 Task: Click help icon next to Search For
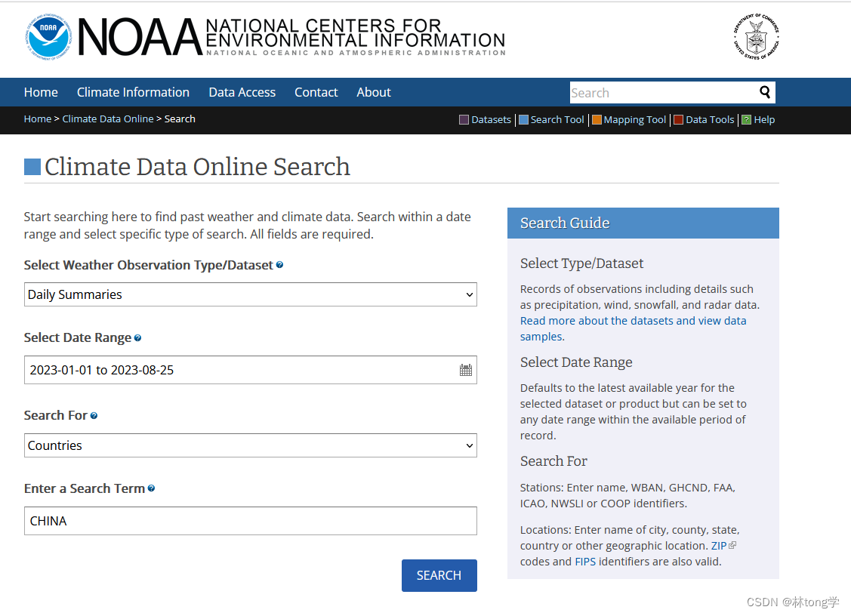[94, 416]
